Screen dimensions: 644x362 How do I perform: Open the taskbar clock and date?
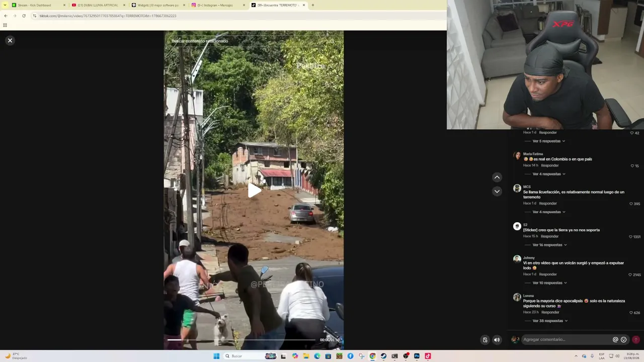631,356
